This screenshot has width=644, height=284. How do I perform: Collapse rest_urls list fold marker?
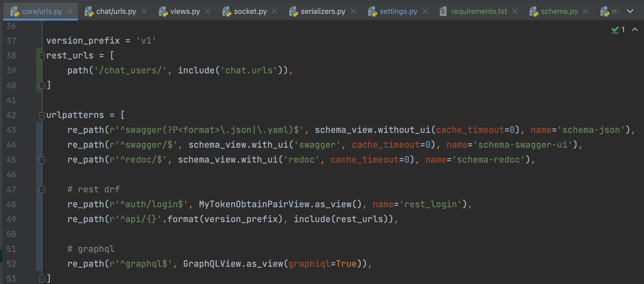pos(42,56)
